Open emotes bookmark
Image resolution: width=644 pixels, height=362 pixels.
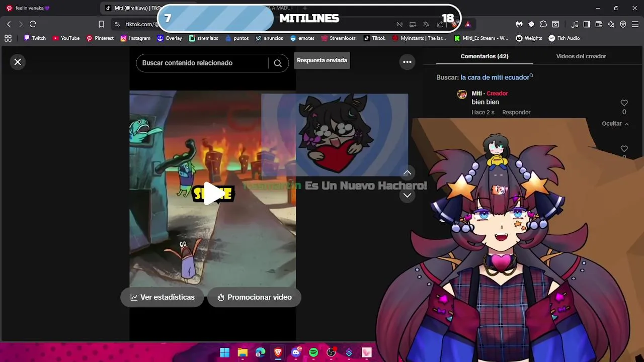click(302, 38)
